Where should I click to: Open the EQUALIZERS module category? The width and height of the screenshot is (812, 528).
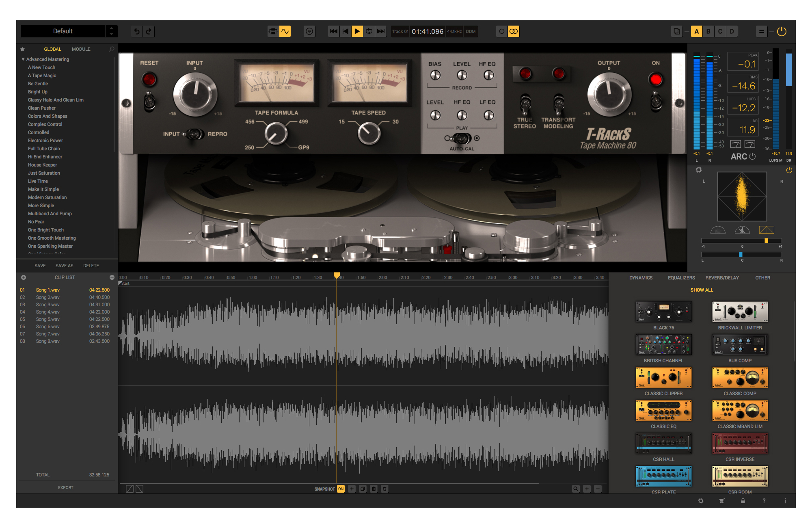click(681, 278)
